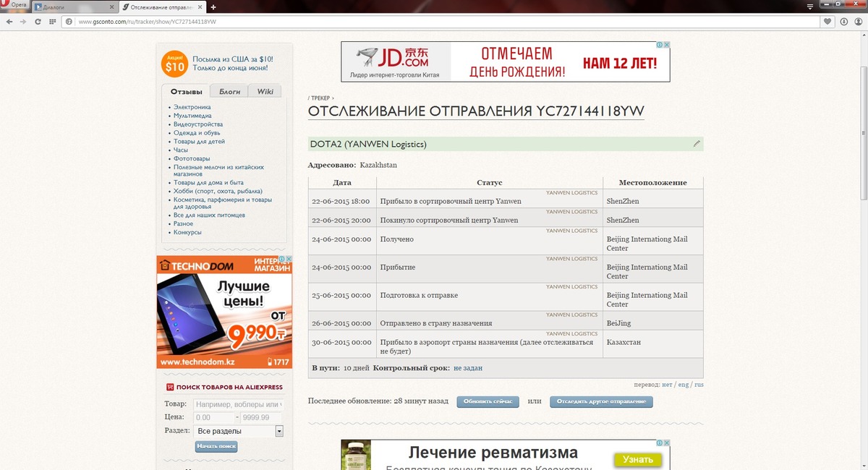
Task: Reload the page with the refresh icon
Action: [x=38, y=22]
